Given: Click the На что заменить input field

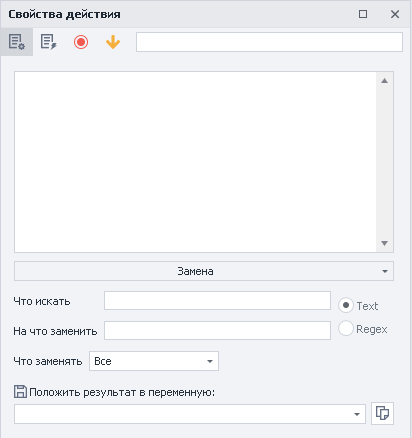Looking at the screenshot, I should click(x=217, y=331).
